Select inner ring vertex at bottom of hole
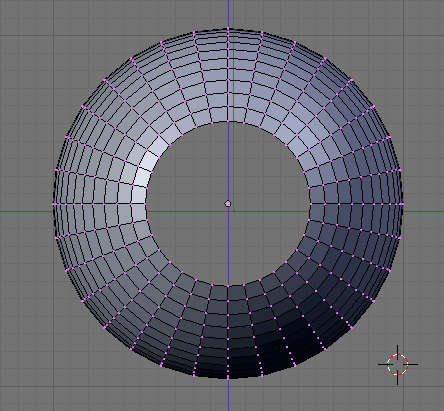The height and width of the screenshot is (411, 444). [228, 286]
